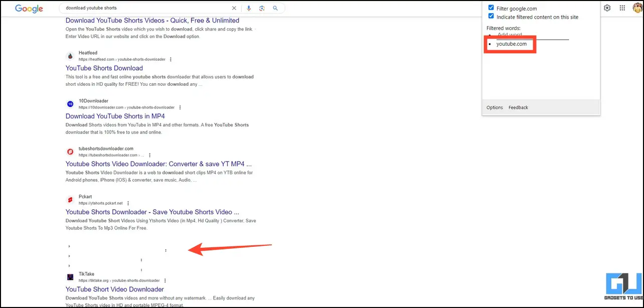Click the Google logo
The image size is (644, 308).
point(29,9)
